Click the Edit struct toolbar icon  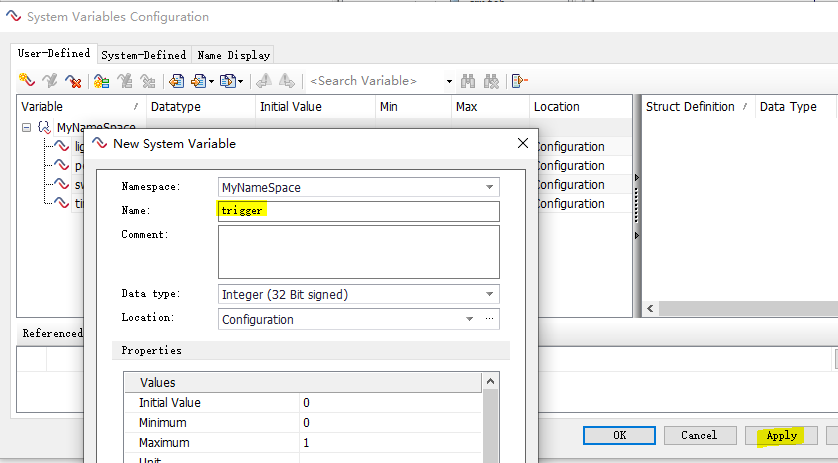(x=125, y=81)
